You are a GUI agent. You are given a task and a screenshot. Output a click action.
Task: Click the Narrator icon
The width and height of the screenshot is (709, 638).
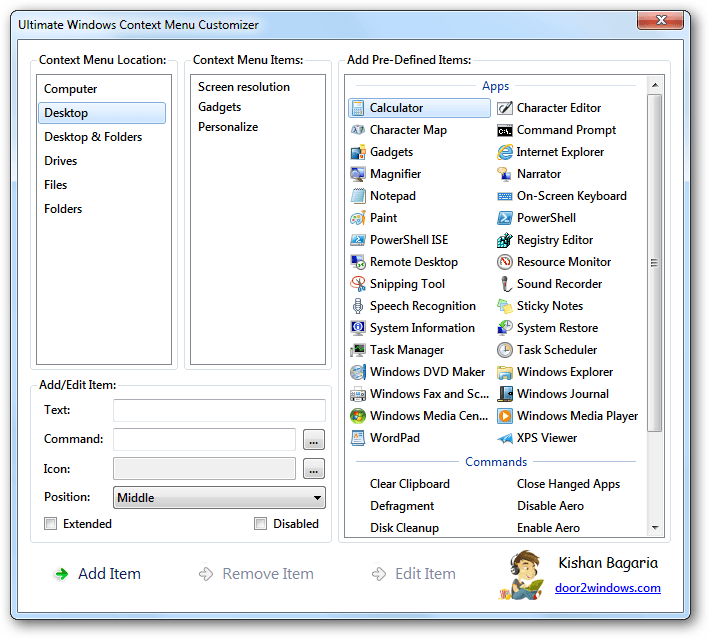click(x=505, y=174)
